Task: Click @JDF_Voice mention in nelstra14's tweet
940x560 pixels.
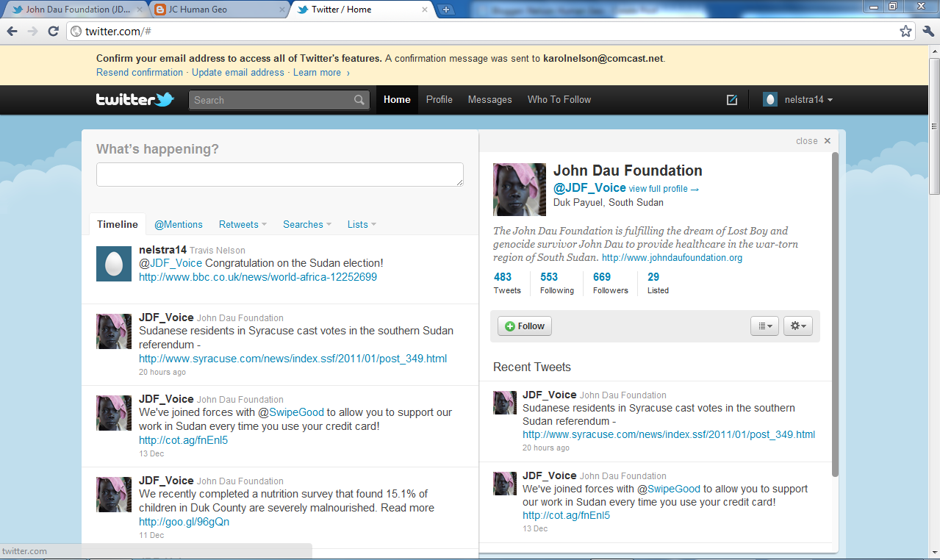Action: pyautogui.click(x=171, y=263)
